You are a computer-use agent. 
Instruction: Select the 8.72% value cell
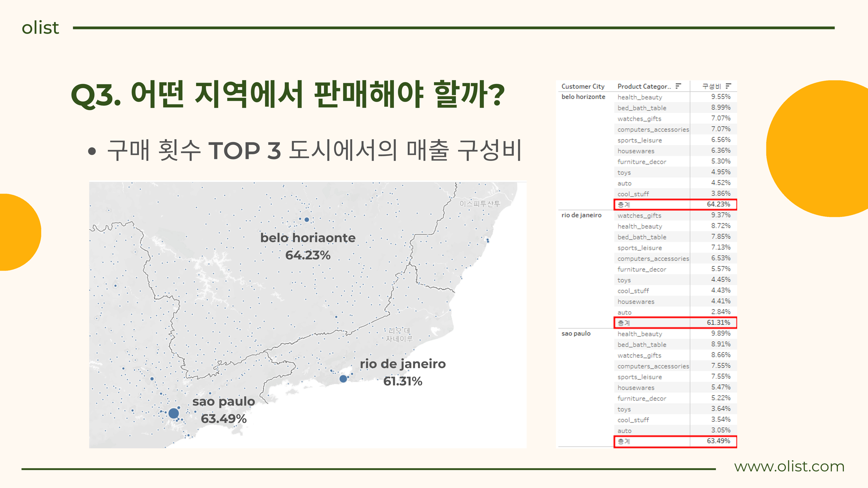[721, 226]
